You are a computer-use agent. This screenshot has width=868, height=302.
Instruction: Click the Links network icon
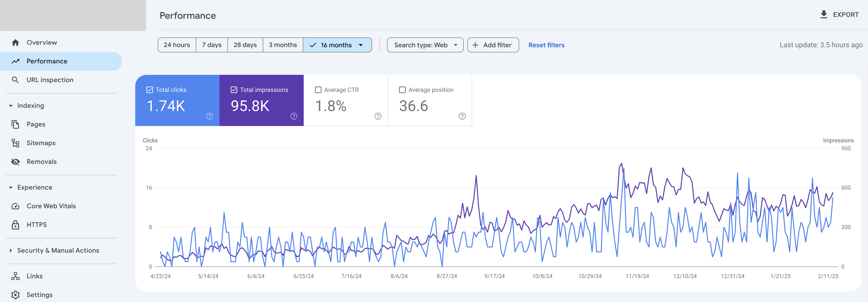[x=15, y=276]
